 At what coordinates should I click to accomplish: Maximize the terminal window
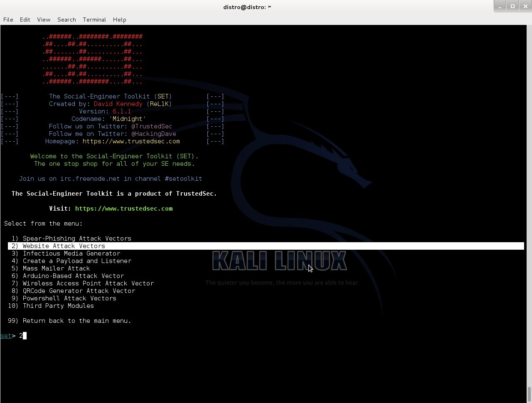tap(512, 6)
